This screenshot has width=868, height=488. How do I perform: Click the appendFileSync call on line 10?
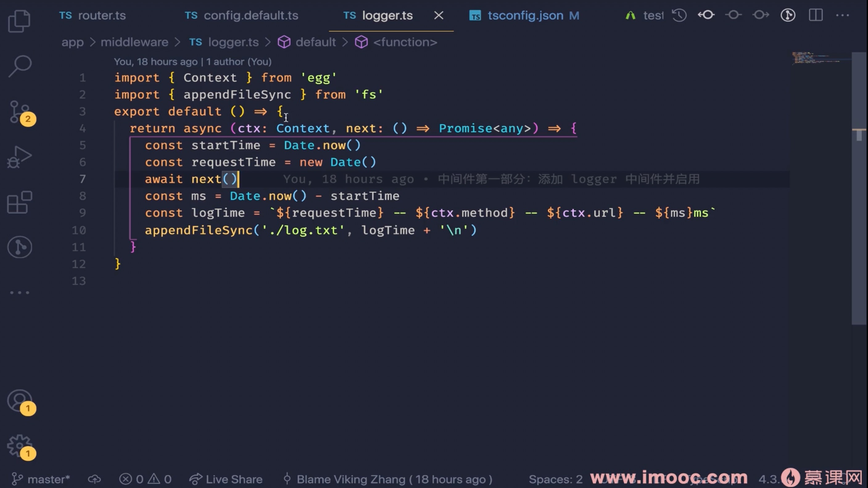pos(199,230)
